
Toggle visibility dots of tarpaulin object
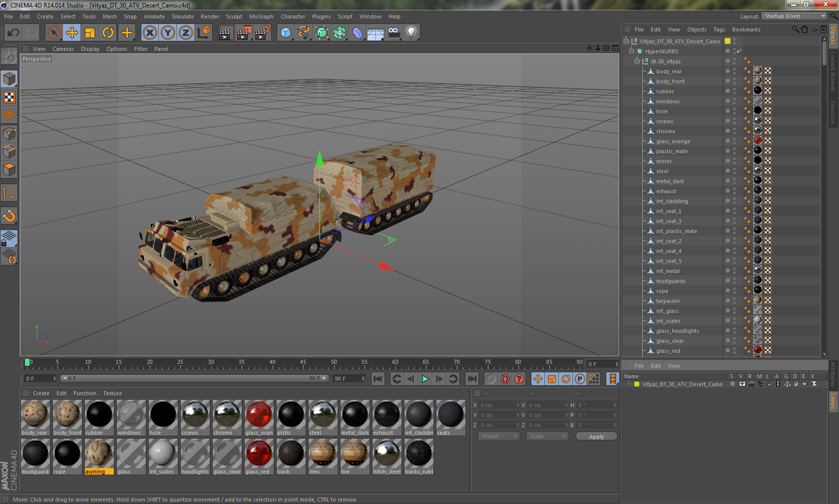pos(734,301)
